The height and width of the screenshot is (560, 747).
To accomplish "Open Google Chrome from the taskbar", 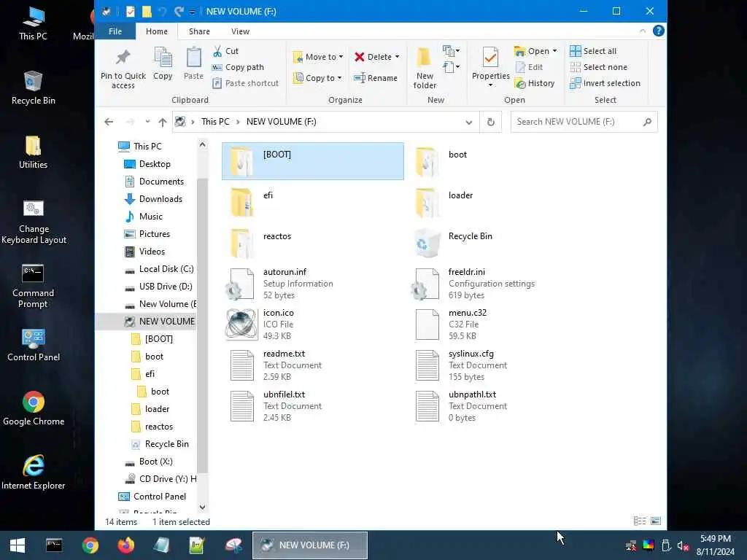I will point(90,545).
